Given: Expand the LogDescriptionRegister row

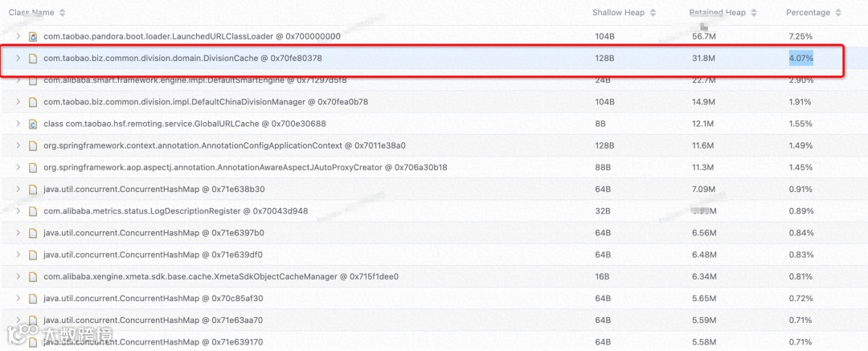Looking at the screenshot, I should (18, 211).
